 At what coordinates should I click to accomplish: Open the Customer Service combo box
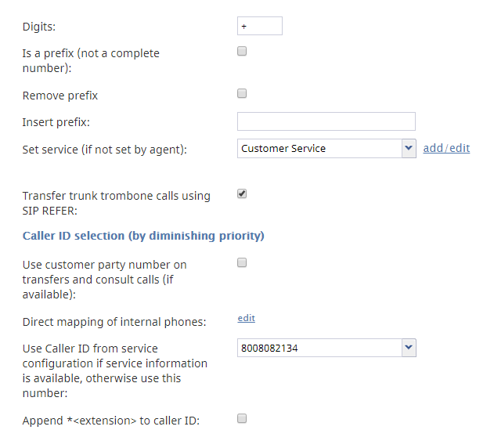(x=326, y=149)
